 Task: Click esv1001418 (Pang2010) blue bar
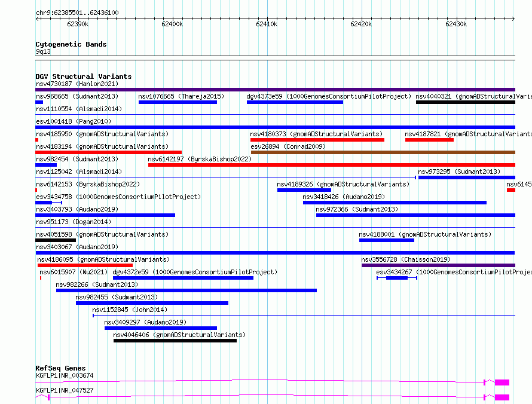[x=275, y=127]
